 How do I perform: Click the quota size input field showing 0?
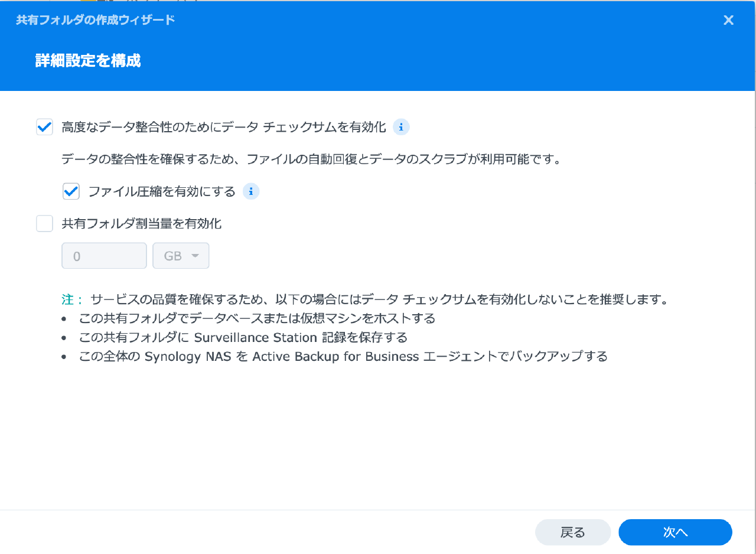pyautogui.click(x=104, y=256)
